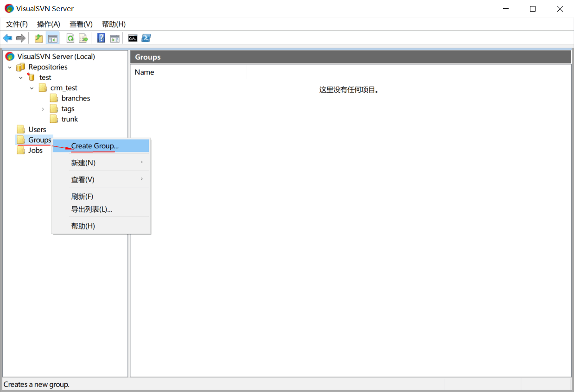Click the branches folder icon

(x=54, y=98)
